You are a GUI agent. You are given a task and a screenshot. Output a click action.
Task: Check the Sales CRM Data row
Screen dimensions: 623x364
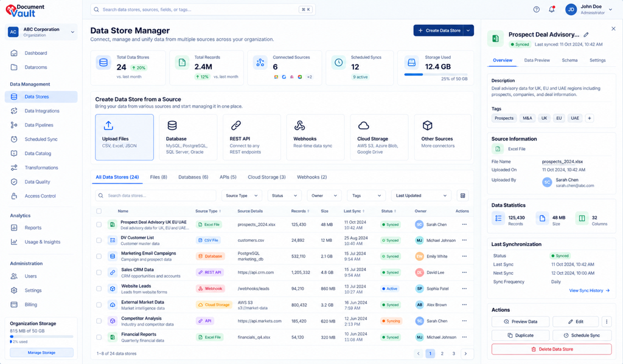(99, 272)
